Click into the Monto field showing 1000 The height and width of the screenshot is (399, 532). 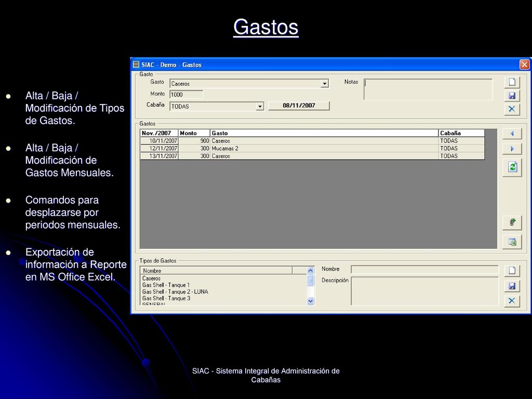coord(187,95)
